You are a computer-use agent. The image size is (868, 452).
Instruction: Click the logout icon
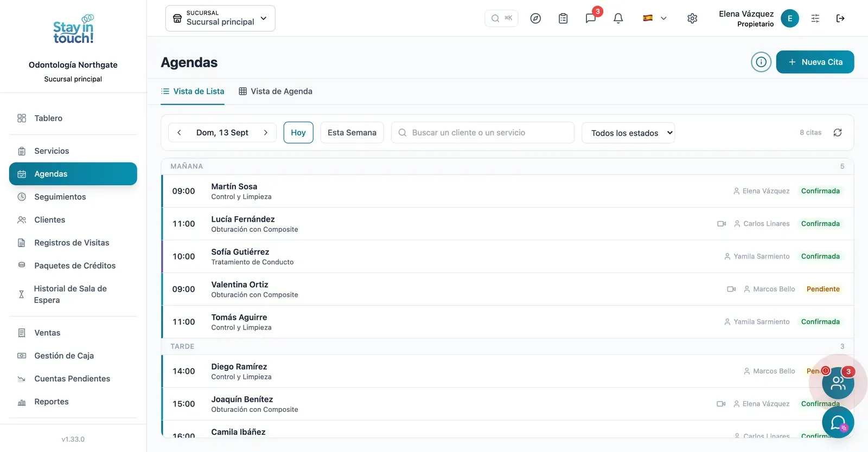pos(840,18)
